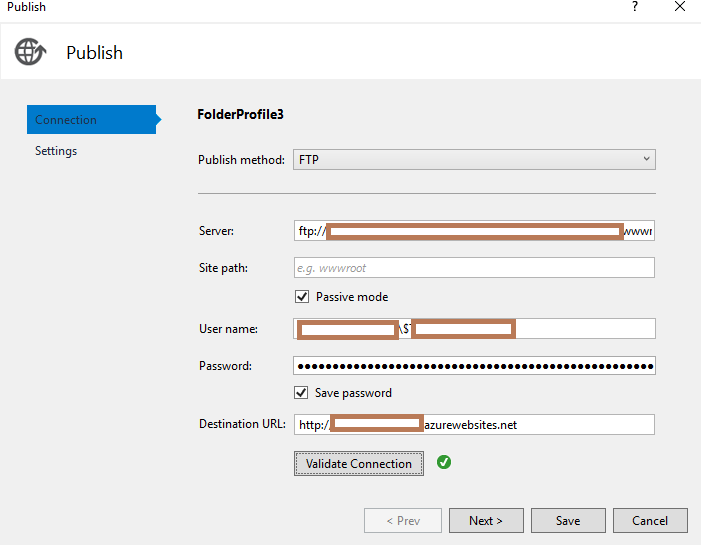Switch to the Settings tab
Image resolution: width=701 pixels, height=545 pixels.
click(56, 151)
